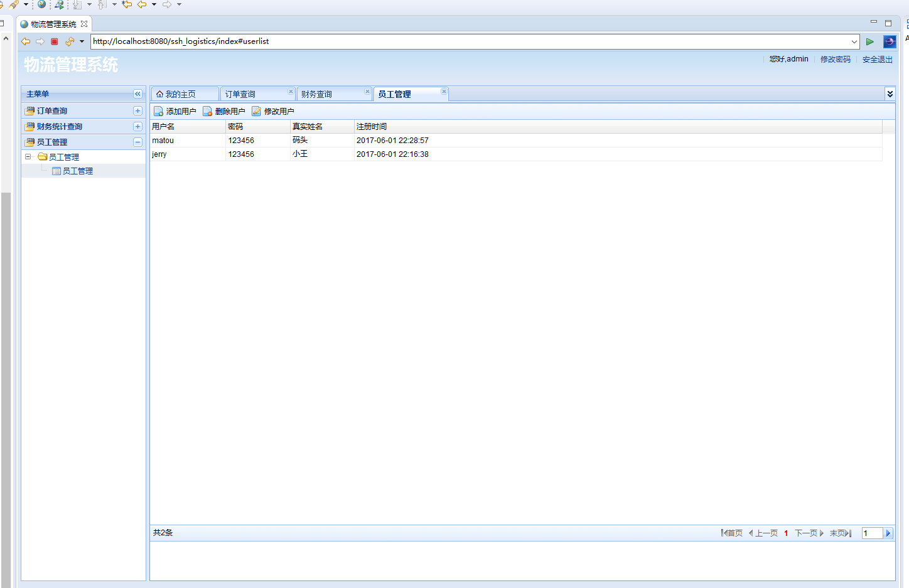Collapse the 员工管理 tree folder node
This screenshot has height=588, width=909.
point(28,157)
